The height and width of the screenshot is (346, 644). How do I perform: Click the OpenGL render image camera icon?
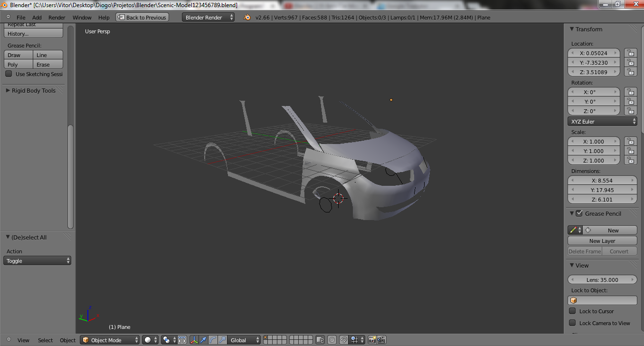tap(372, 340)
